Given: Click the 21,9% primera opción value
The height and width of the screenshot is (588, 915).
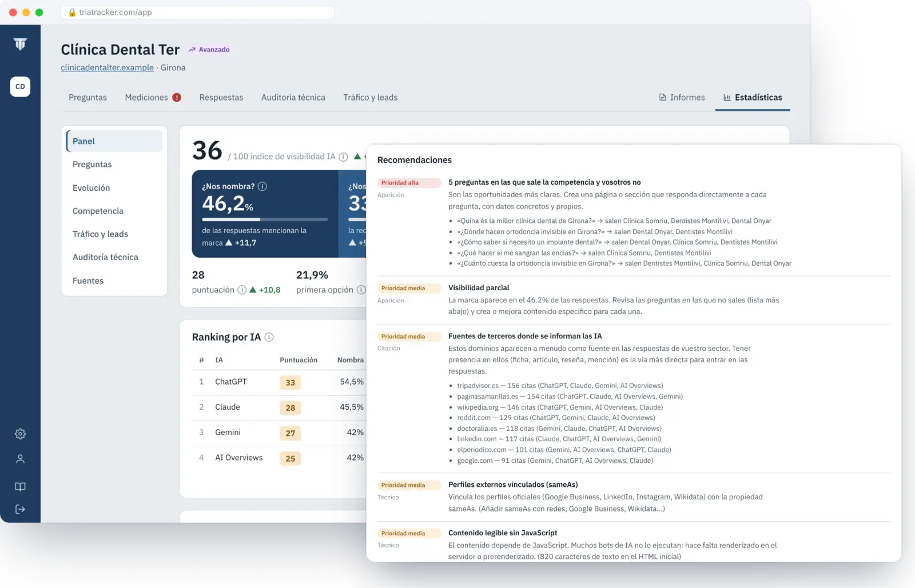Looking at the screenshot, I should (312, 275).
